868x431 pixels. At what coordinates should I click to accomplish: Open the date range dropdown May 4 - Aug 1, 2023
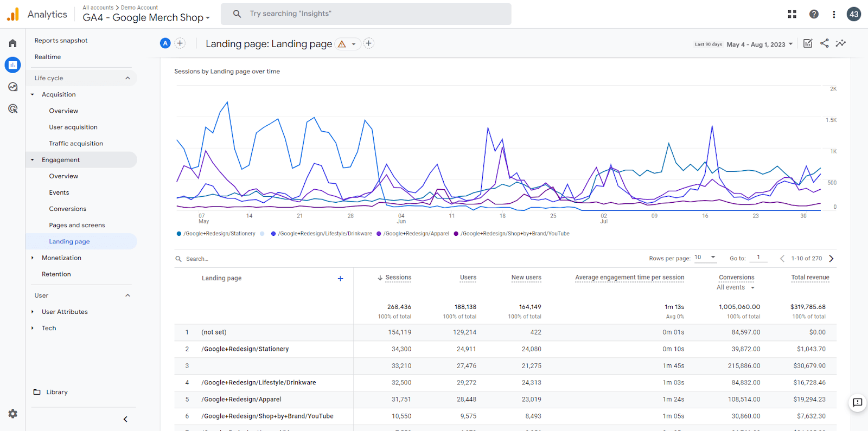[759, 44]
